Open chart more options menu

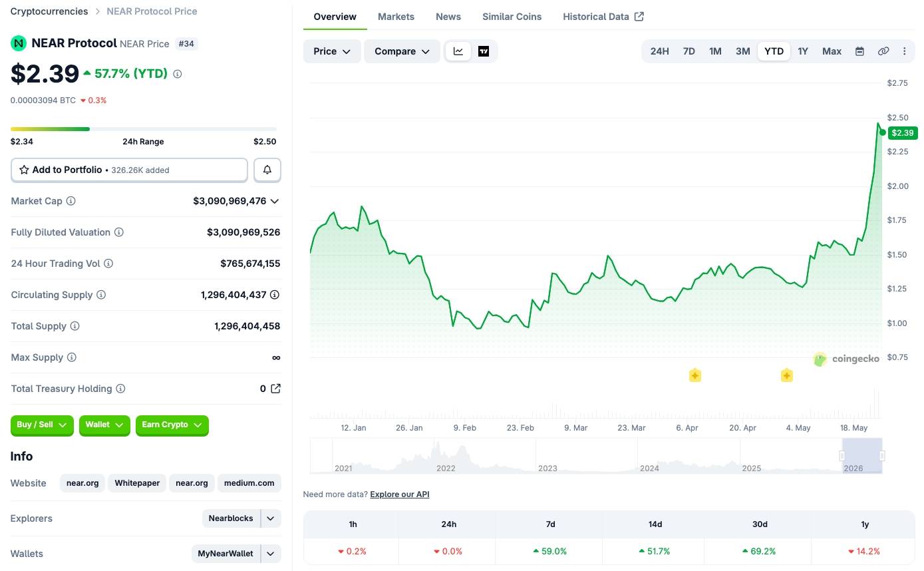[x=904, y=51]
